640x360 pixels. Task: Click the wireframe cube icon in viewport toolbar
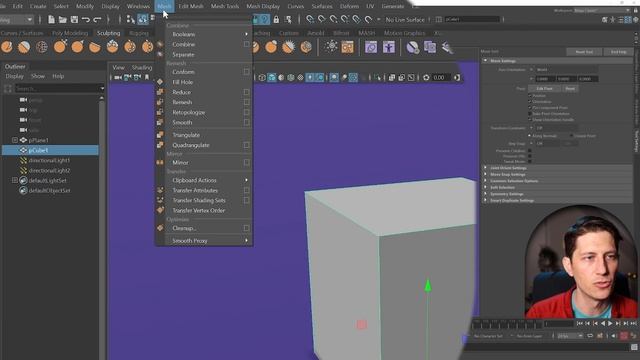262,77
